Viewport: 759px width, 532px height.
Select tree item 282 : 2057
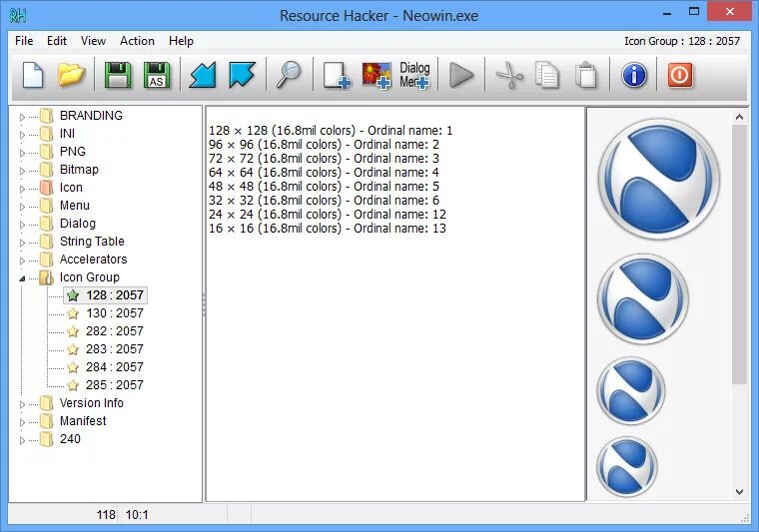(x=115, y=331)
